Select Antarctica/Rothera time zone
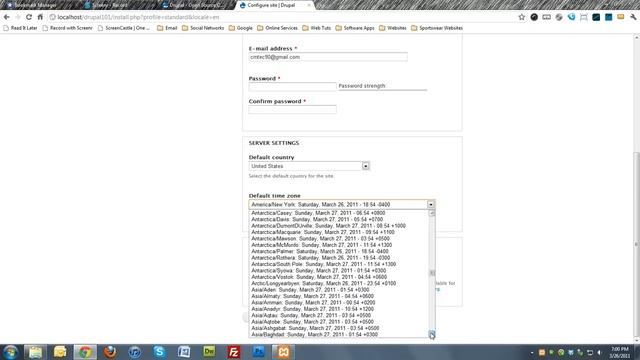This screenshot has width=640, height=360. [339, 258]
